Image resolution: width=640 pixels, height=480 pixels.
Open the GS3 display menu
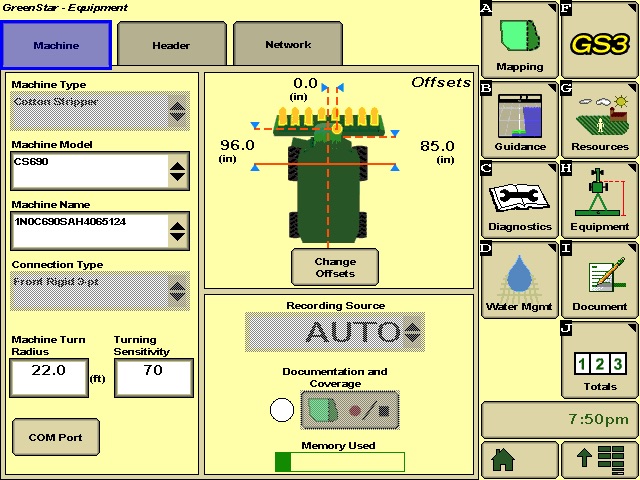coord(599,40)
